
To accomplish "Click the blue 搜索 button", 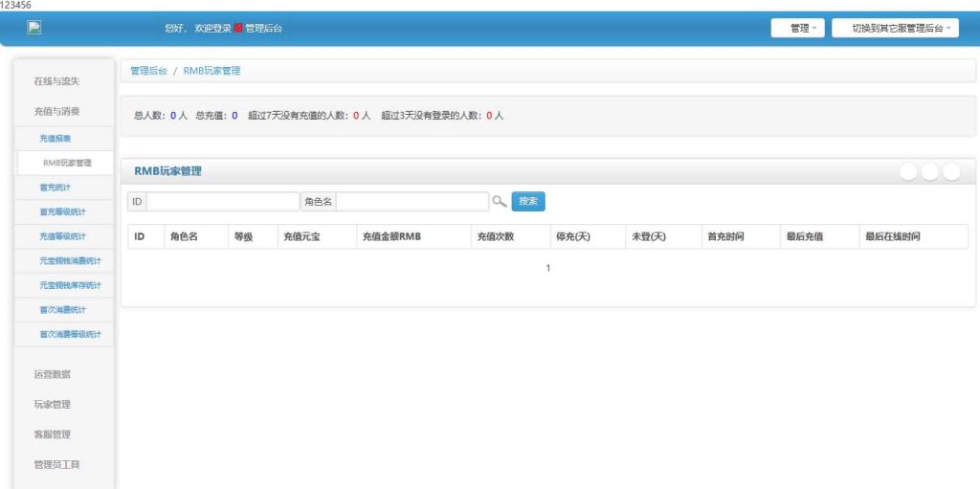I will pyautogui.click(x=528, y=202).
